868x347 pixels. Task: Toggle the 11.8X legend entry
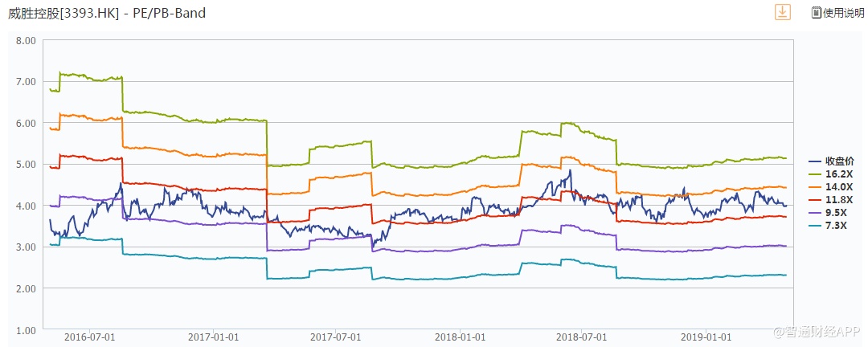(x=833, y=199)
